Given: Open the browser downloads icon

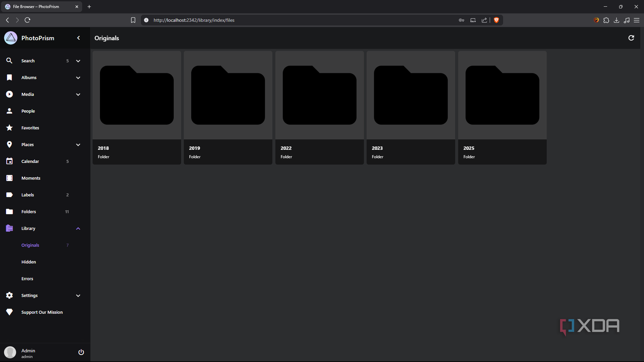Looking at the screenshot, I should pos(617,20).
